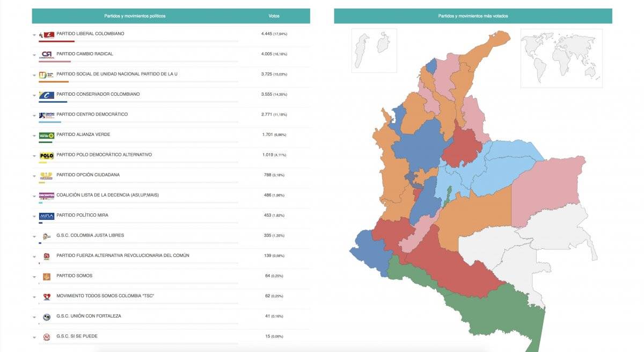
Task: Click the Opción Ciudadana party logo
Action: 47,175
